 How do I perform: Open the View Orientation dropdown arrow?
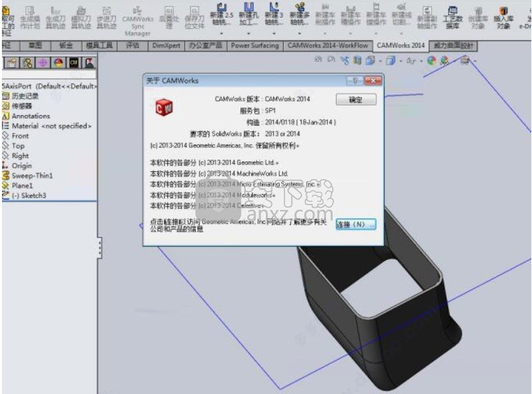pyautogui.click(x=380, y=61)
